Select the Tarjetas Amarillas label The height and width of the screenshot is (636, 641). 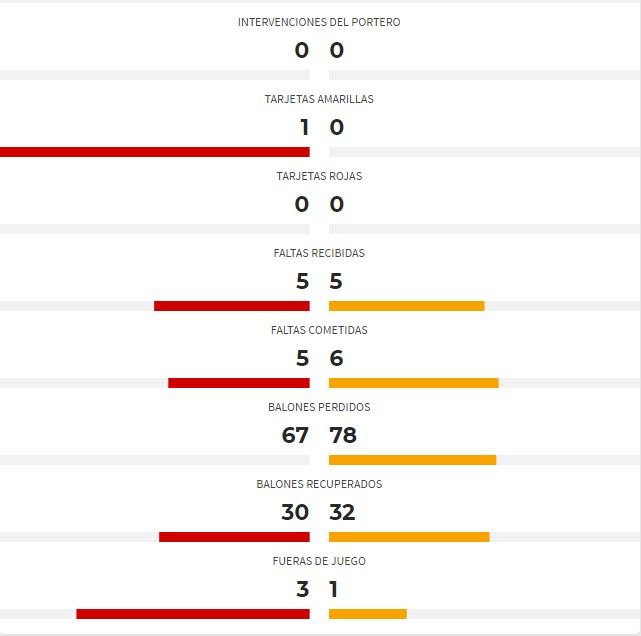(x=319, y=99)
